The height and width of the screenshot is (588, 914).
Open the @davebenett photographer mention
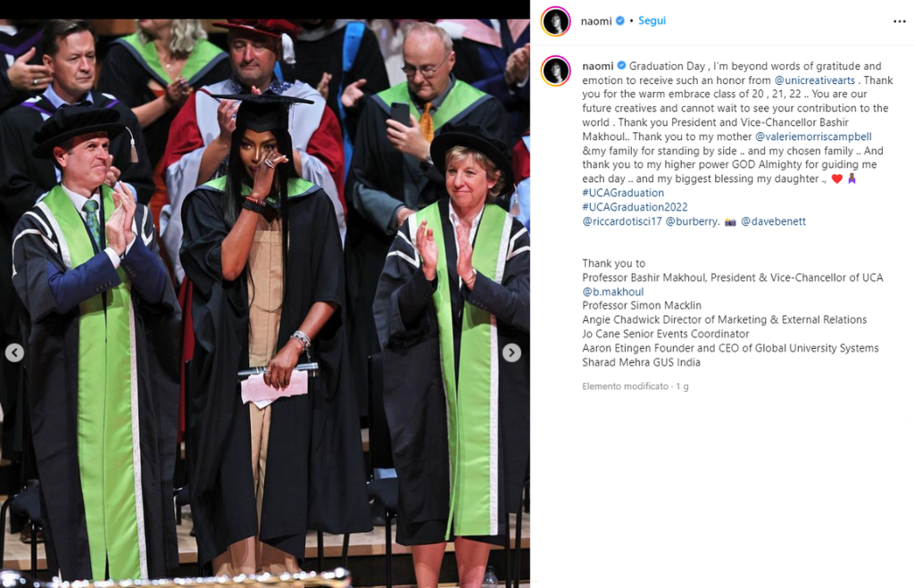click(773, 221)
